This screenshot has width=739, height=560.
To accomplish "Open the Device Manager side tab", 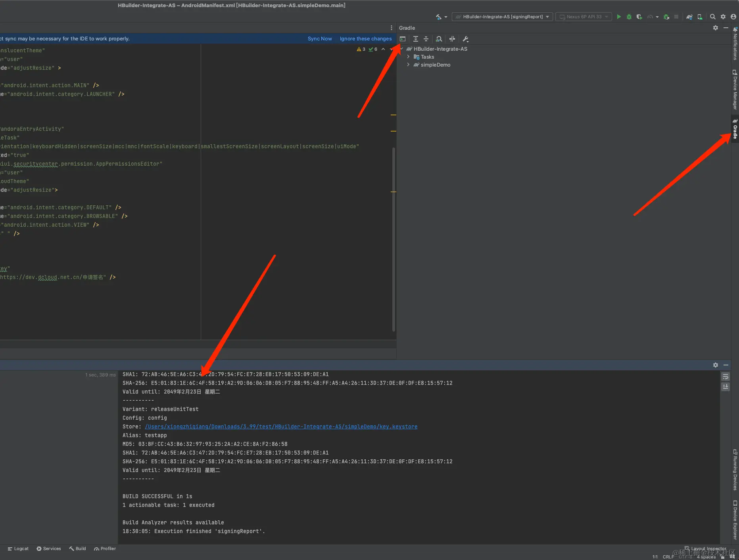I will coord(735,90).
